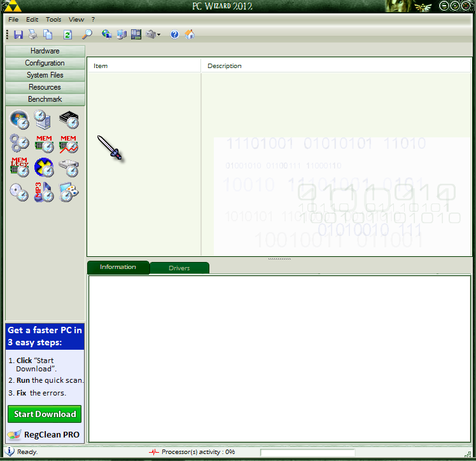476x461 pixels.
Task: Run the hard disk drive benchmark icon
Action: point(69,168)
